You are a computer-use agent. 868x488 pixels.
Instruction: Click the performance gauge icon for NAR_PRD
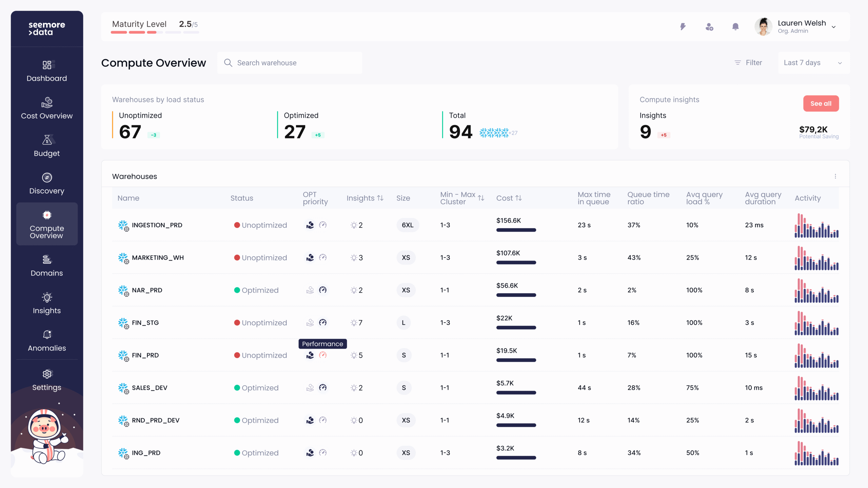[x=323, y=290]
